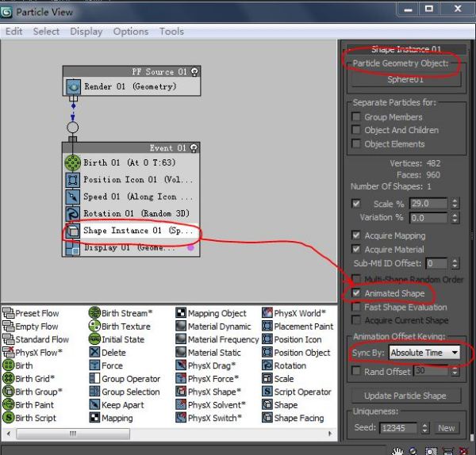
Task: Click the New seed button
Action: pos(446,428)
